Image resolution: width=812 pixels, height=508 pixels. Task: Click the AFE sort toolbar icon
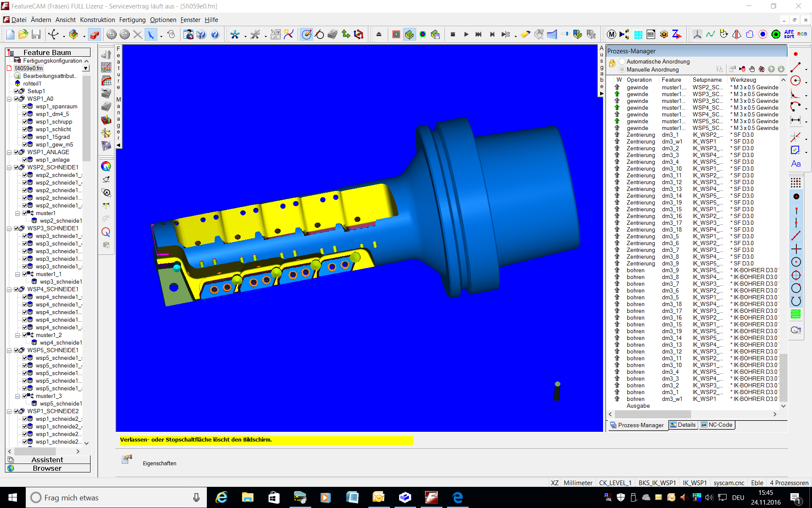tap(789, 34)
